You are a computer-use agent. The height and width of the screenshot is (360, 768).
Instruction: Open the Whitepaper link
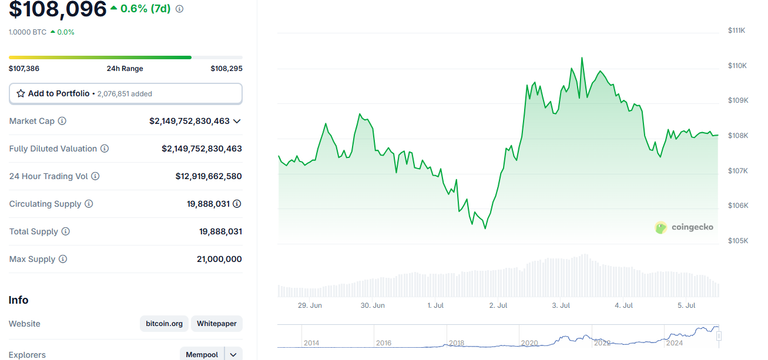point(216,324)
